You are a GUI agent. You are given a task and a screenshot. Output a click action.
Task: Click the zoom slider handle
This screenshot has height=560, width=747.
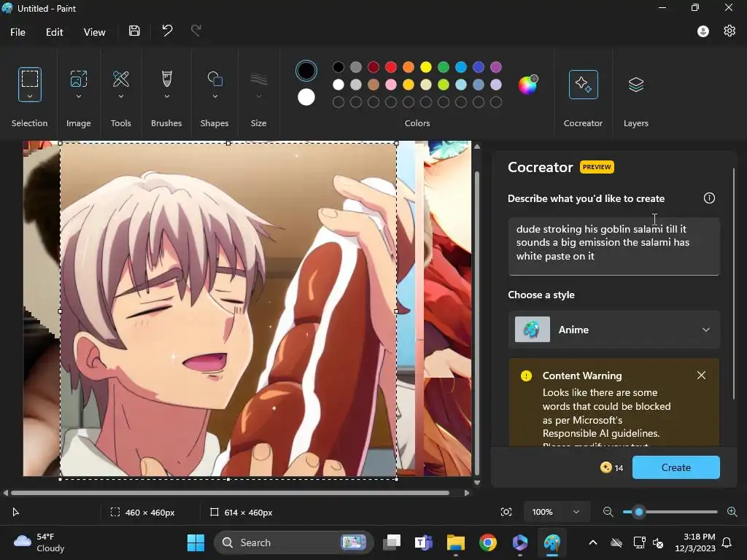click(639, 512)
